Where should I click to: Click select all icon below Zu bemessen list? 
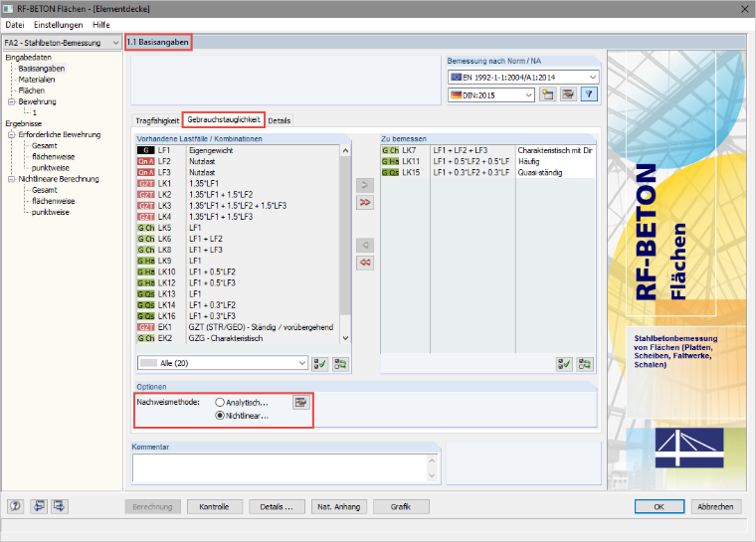pyautogui.click(x=564, y=364)
